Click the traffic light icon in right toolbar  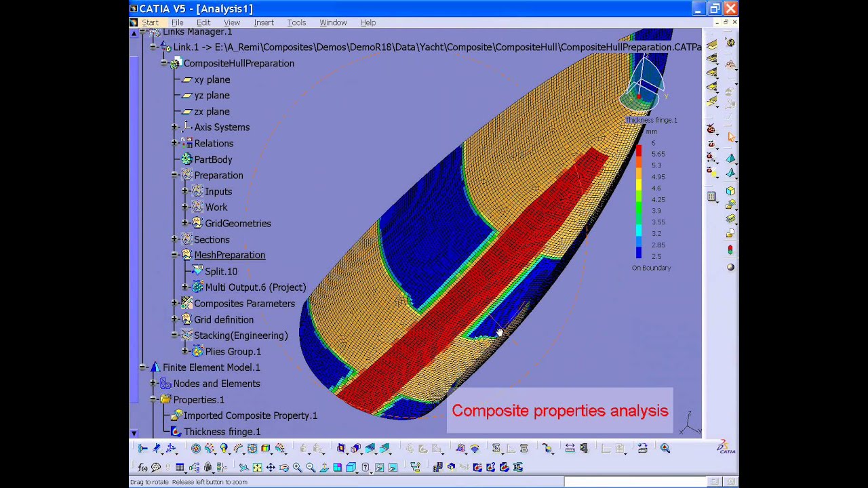[730, 250]
